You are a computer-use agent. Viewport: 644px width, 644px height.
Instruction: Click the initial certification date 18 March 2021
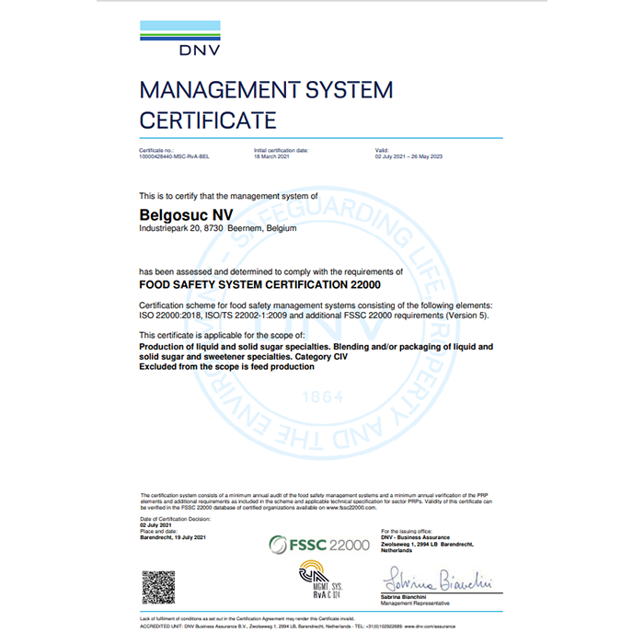point(273,158)
